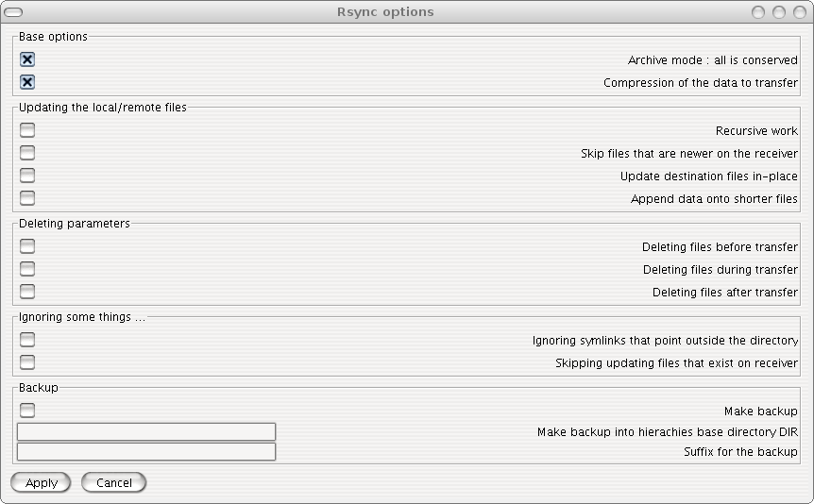Click the middle round title bar button
The image size is (814, 504).
point(779,12)
